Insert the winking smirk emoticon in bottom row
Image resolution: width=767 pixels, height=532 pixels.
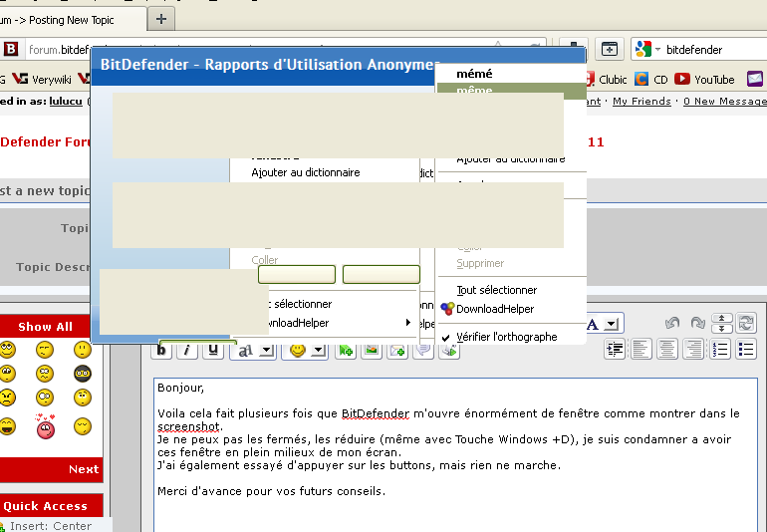coord(82,426)
